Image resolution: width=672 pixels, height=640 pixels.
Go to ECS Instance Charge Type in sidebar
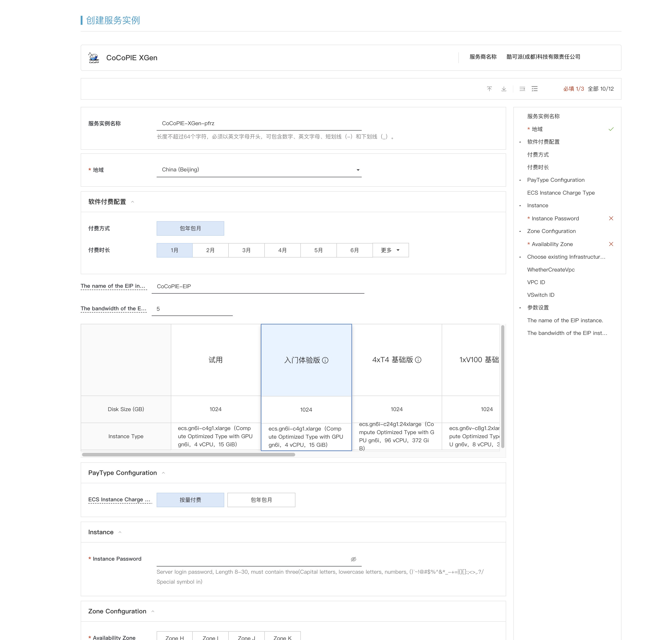(x=560, y=193)
